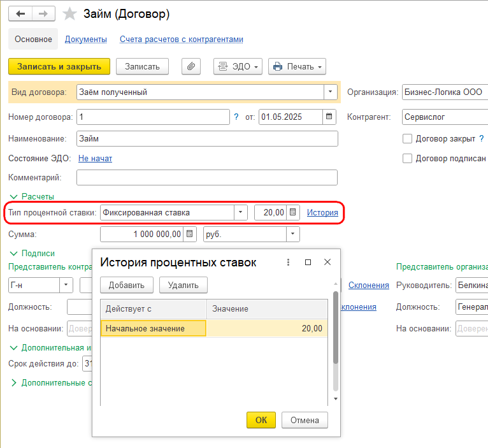Click Добавить in the history dialog

click(127, 285)
